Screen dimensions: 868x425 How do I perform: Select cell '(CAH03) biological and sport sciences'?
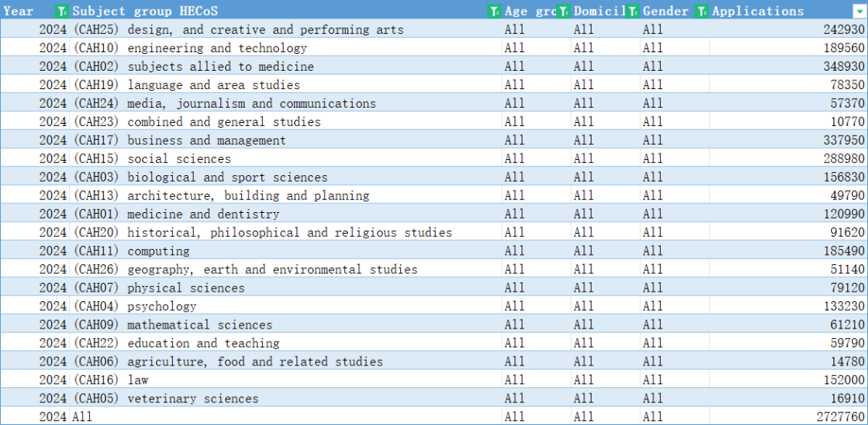click(x=285, y=177)
